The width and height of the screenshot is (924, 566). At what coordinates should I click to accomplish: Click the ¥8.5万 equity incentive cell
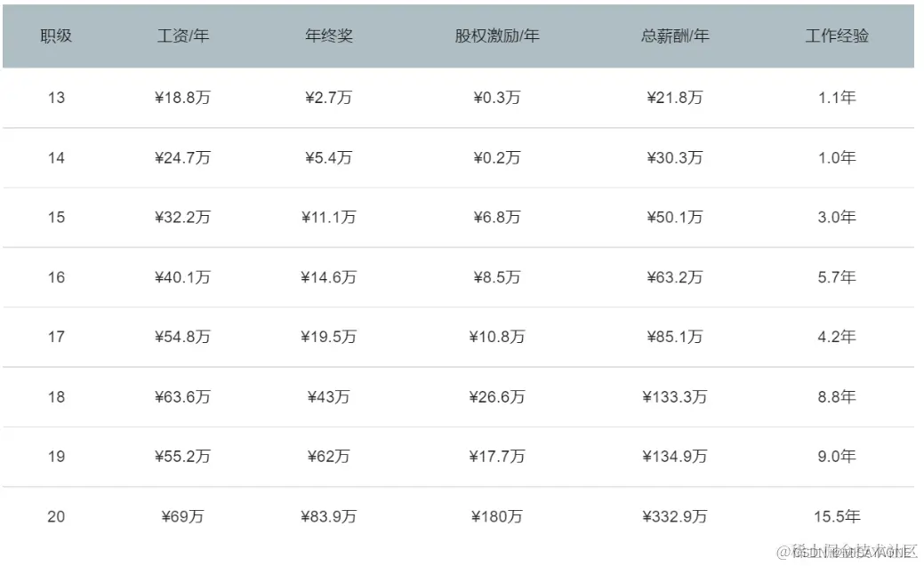(497, 277)
